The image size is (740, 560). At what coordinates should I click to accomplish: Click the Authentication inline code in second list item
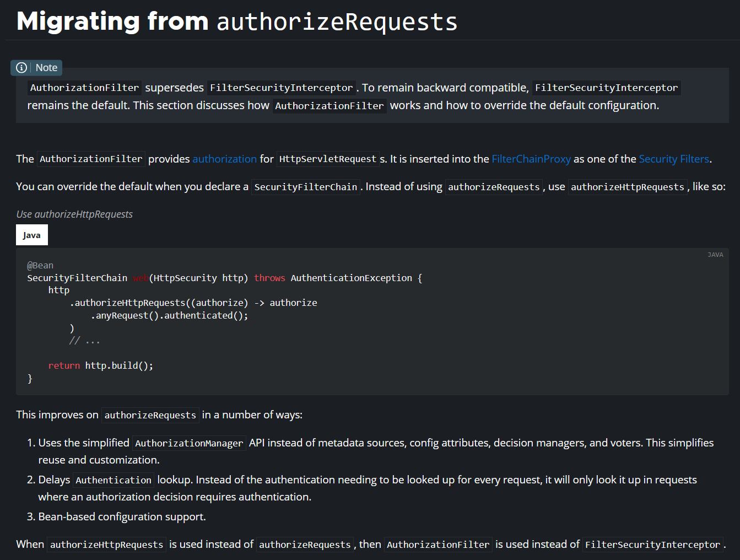(x=113, y=481)
